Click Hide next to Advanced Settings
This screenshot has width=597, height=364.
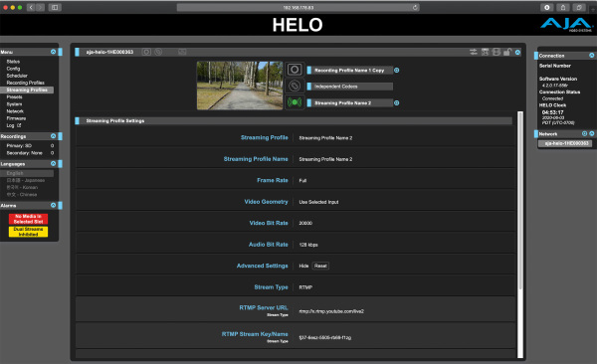click(303, 266)
